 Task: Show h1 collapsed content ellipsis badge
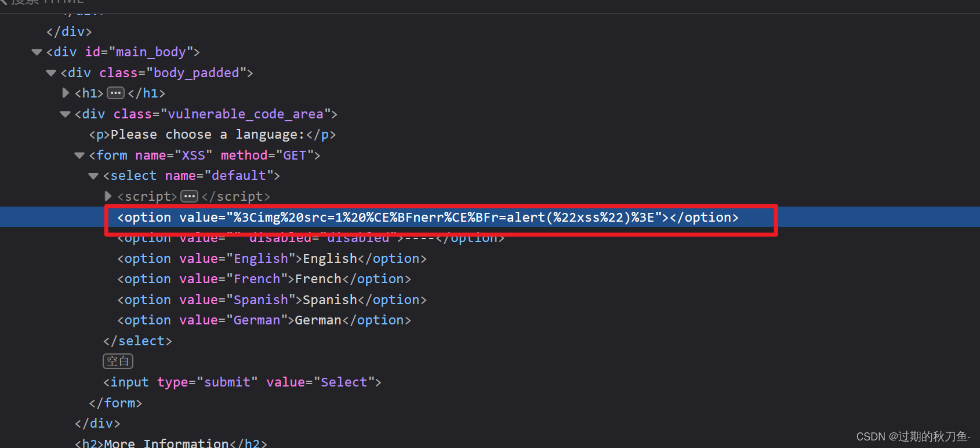pos(115,93)
